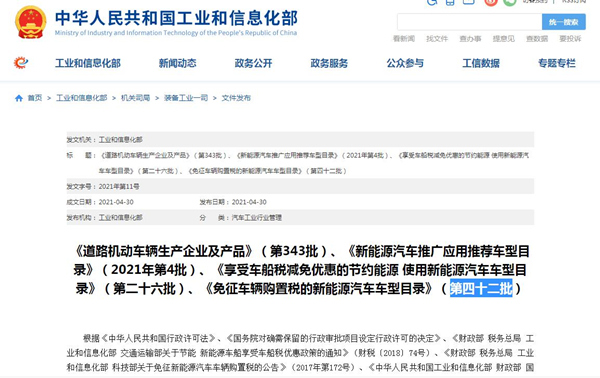Go to 首页 in breadcrumb
The image size is (600, 378).
click(35, 98)
